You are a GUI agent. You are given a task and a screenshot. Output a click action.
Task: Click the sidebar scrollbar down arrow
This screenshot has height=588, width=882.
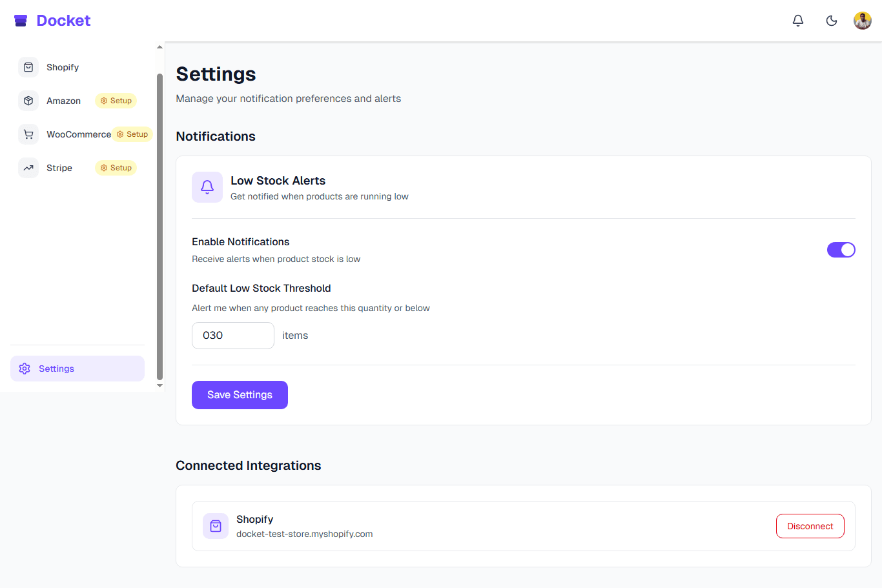coord(159,385)
